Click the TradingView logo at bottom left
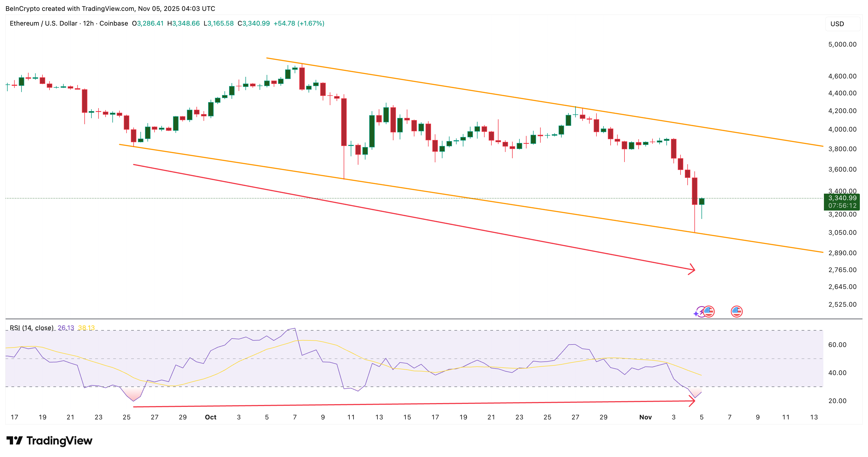Viewport: 868px width, 457px height. tap(50, 440)
